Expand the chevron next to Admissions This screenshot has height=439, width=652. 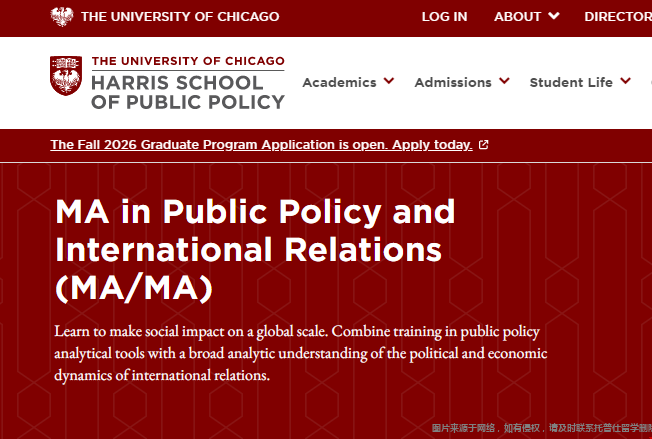pyautogui.click(x=504, y=81)
